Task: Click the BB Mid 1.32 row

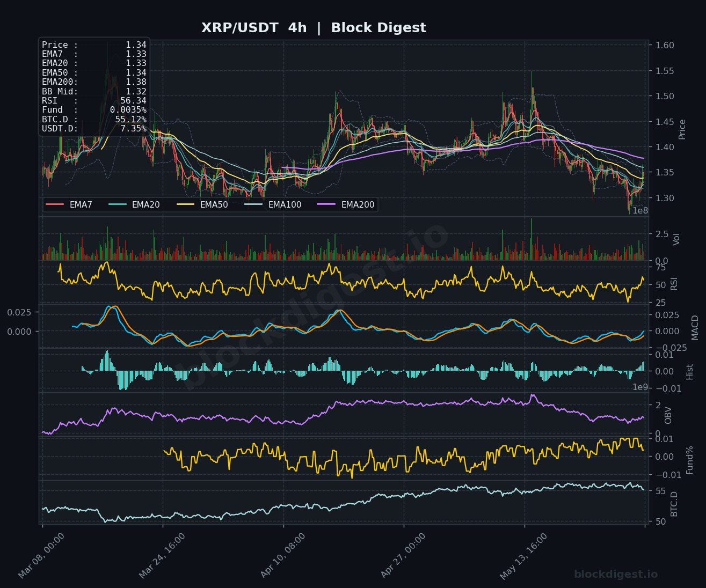Action: (x=94, y=91)
